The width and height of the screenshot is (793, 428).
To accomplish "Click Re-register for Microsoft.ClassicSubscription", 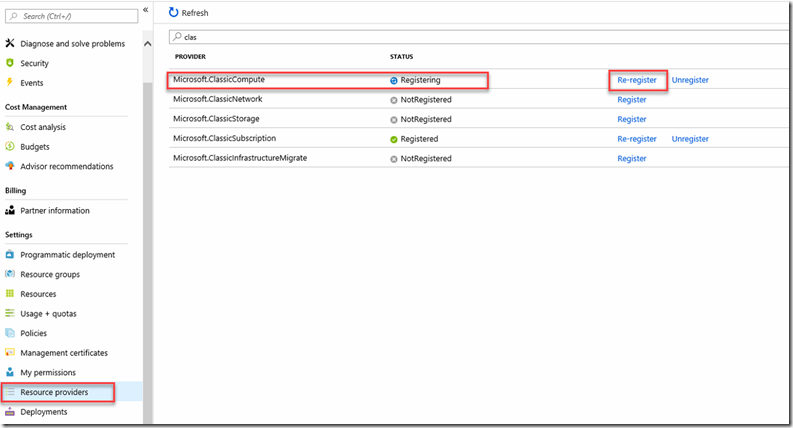I will pyautogui.click(x=637, y=139).
